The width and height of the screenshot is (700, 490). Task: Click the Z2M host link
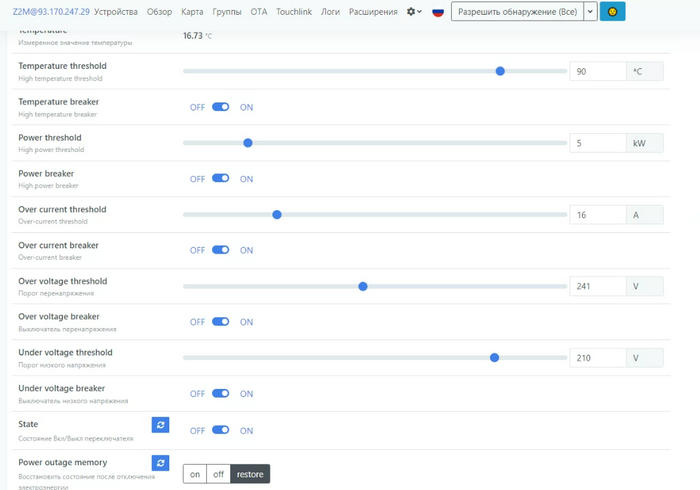tap(50, 12)
